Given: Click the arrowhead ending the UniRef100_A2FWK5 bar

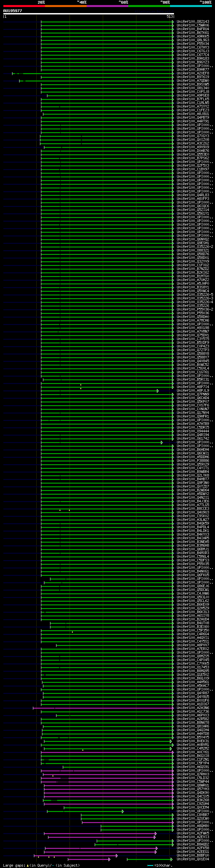Looking at the screenshot, I should point(156,834).
